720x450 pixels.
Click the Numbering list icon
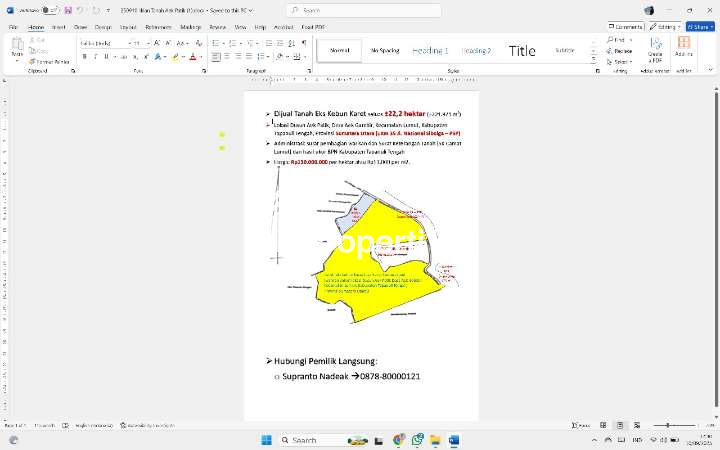(x=233, y=43)
